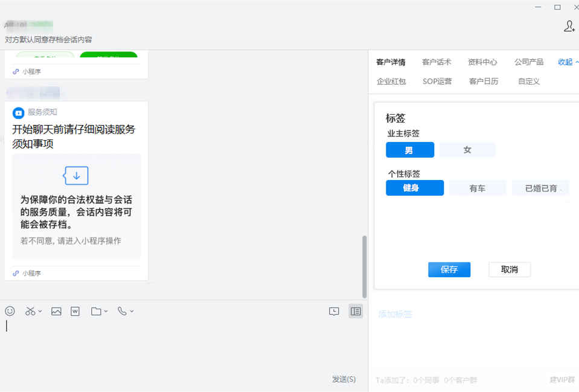This screenshot has width=579, height=392.
Task: Open the emoji picker in chat toolbar
Action: pos(10,311)
